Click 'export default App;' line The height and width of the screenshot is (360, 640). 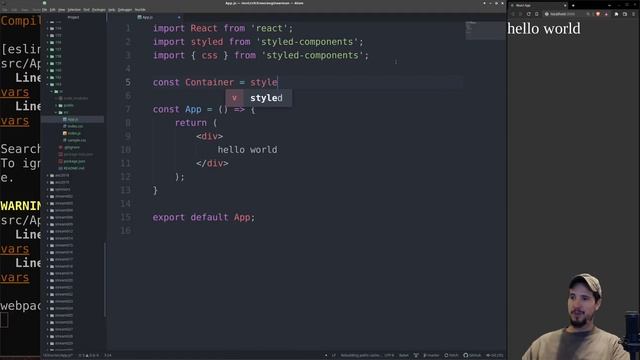204,217
